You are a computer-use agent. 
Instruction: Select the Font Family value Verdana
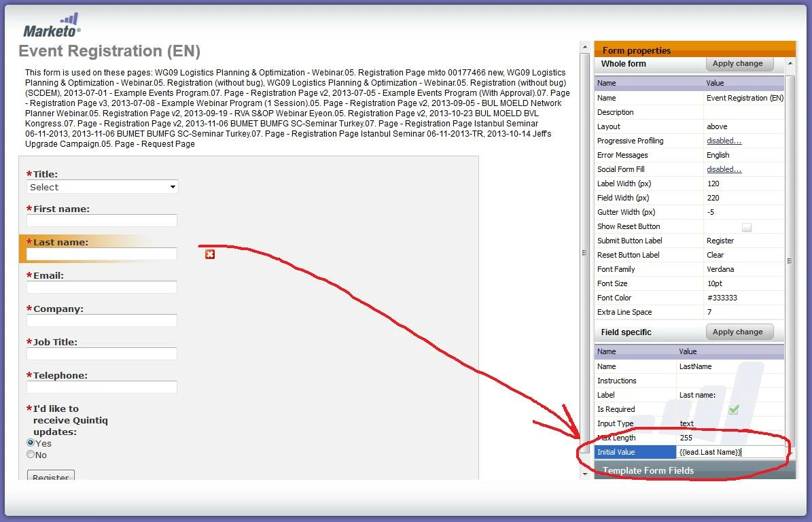coord(720,269)
